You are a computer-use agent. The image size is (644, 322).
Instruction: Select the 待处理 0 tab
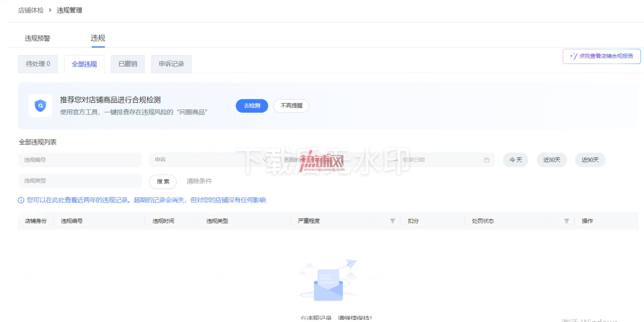(38, 64)
